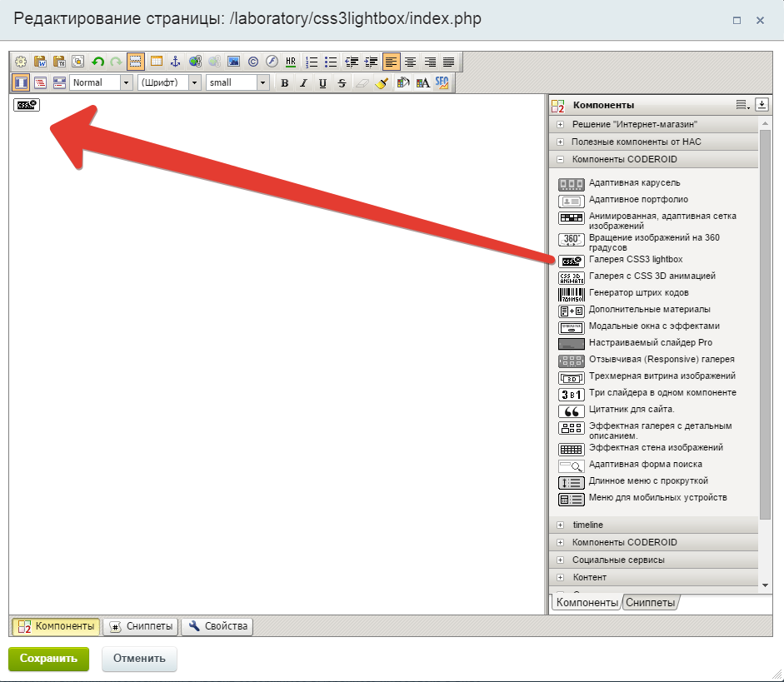Select the Генератор штрих кодов component
This screenshot has height=682, width=784.
pyautogui.click(x=638, y=293)
